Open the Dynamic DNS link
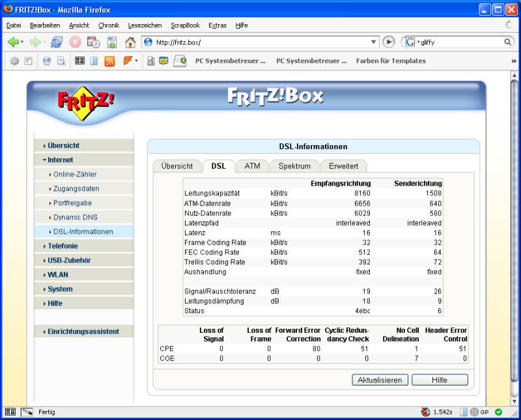The image size is (521, 420). 76,217
